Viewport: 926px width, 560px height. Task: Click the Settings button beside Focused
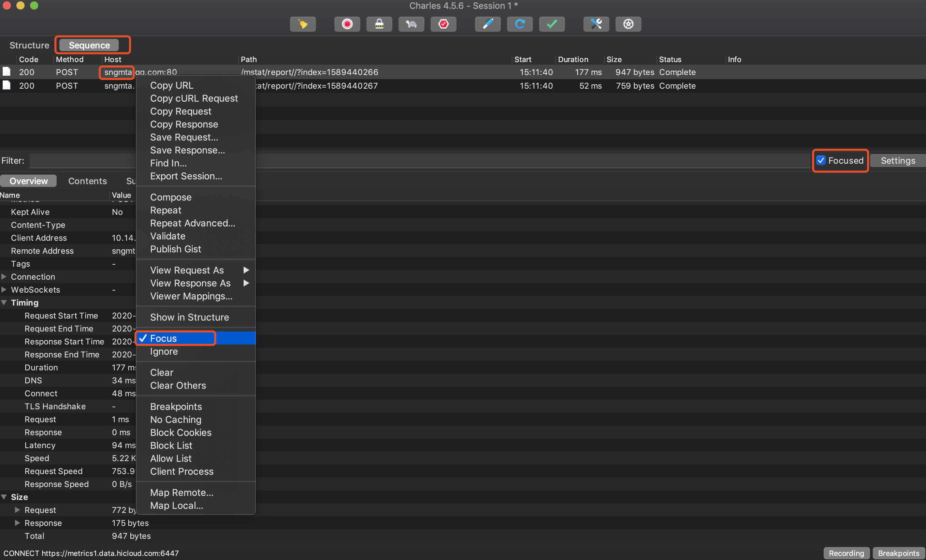(x=897, y=160)
